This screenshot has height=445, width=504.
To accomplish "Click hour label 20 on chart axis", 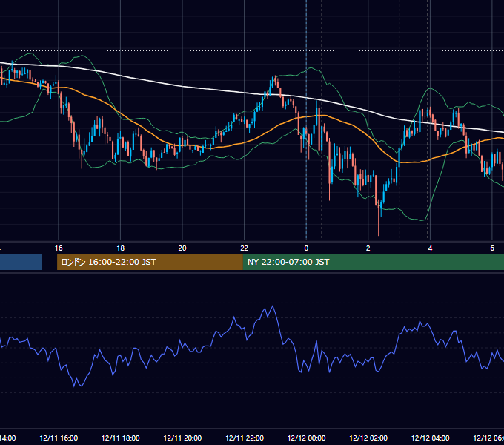I will (182, 248).
